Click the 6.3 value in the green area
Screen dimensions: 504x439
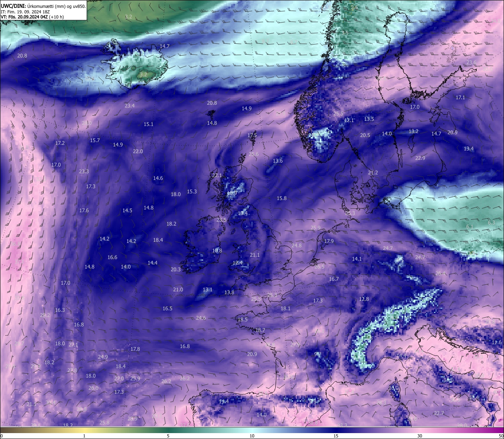click(x=491, y=222)
